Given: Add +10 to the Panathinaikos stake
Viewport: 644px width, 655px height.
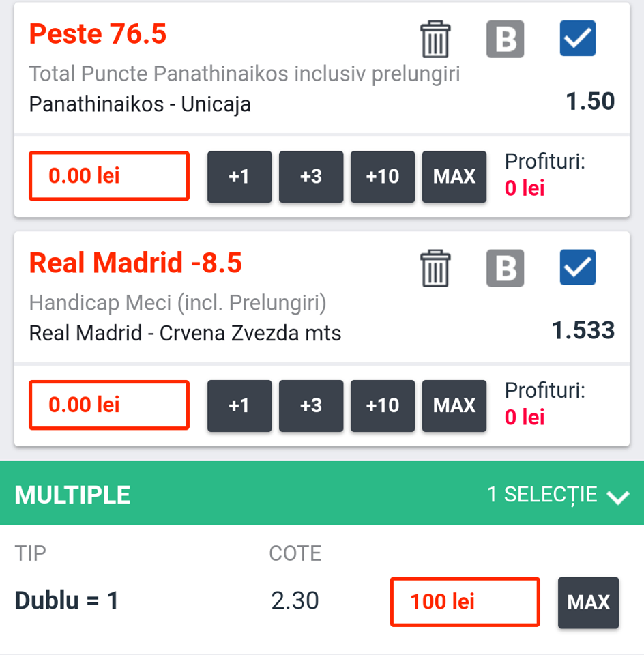Looking at the screenshot, I should 383,177.
